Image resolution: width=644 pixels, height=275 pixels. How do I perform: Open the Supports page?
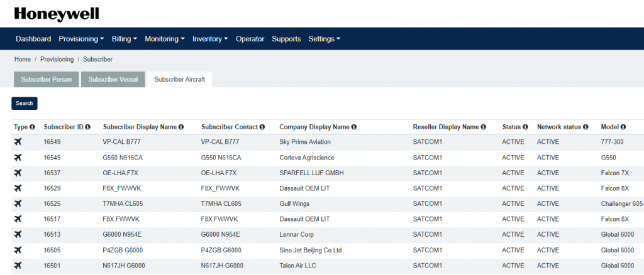coord(286,39)
